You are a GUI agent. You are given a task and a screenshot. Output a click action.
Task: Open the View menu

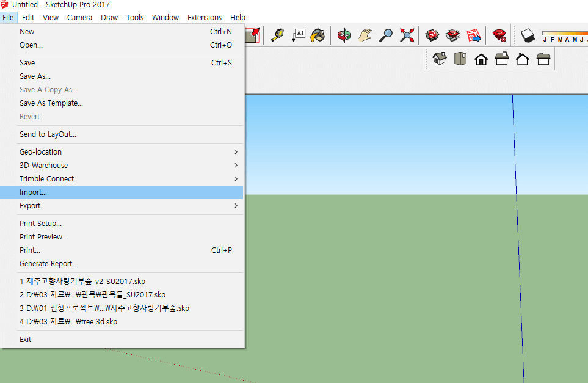pos(51,17)
